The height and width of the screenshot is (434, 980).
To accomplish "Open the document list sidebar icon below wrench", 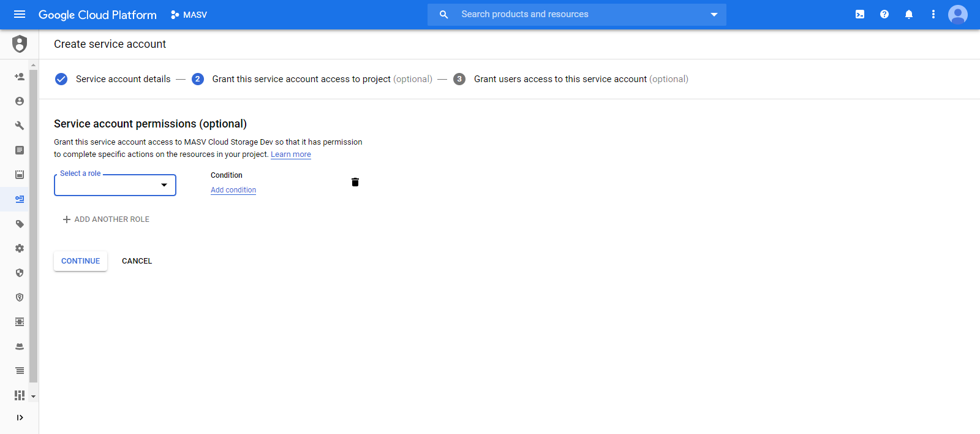I will (20, 150).
